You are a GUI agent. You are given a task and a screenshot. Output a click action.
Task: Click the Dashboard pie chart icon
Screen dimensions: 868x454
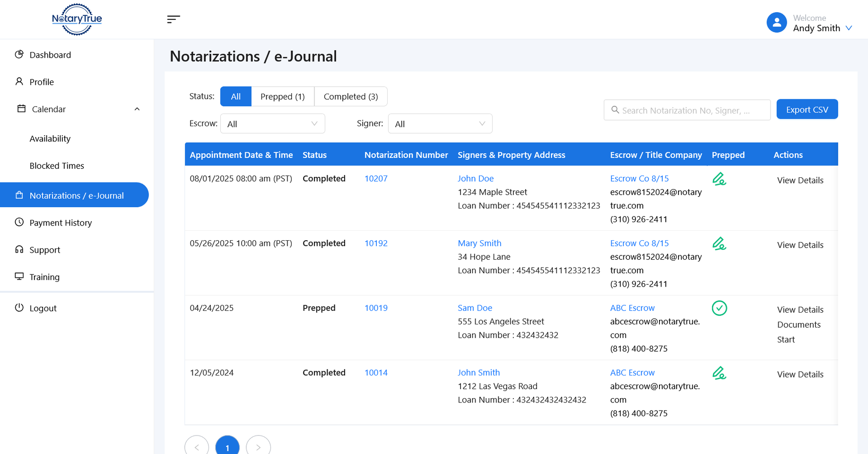[x=19, y=54]
